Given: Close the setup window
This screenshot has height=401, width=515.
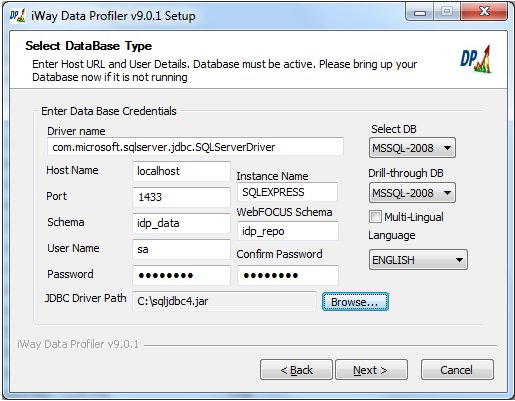Looking at the screenshot, I should [484, 12].
